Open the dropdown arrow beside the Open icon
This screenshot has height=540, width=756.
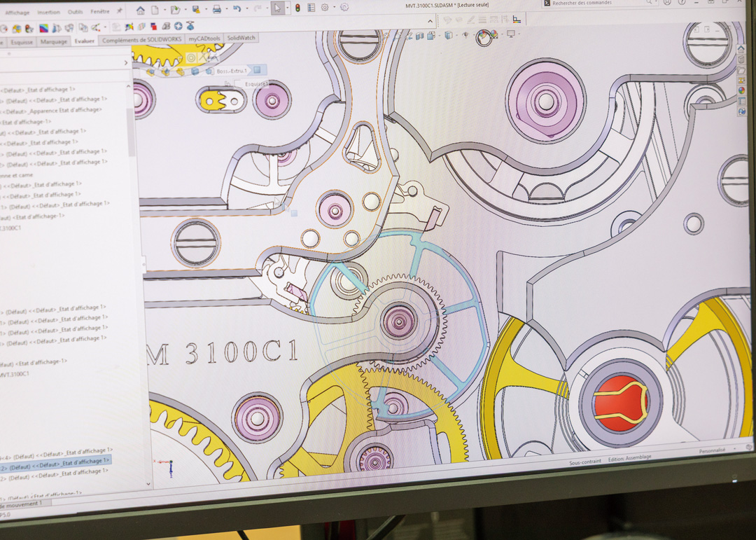(x=185, y=10)
